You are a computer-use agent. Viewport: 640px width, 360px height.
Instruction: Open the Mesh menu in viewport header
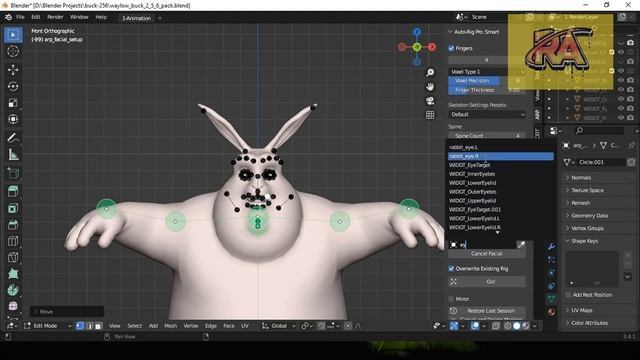tap(170, 326)
